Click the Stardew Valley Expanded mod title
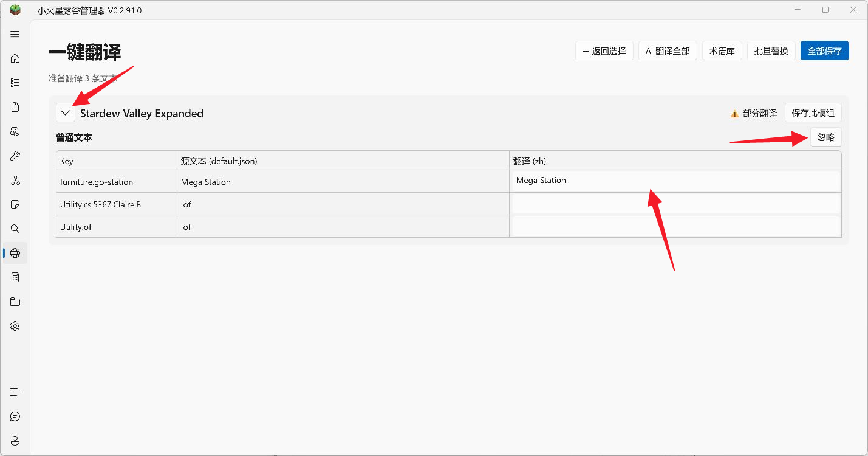This screenshot has height=456, width=868. [142, 113]
